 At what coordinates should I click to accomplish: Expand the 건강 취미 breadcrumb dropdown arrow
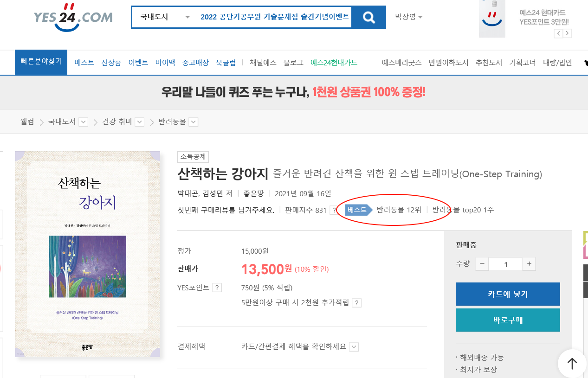[x=139, y=122]
